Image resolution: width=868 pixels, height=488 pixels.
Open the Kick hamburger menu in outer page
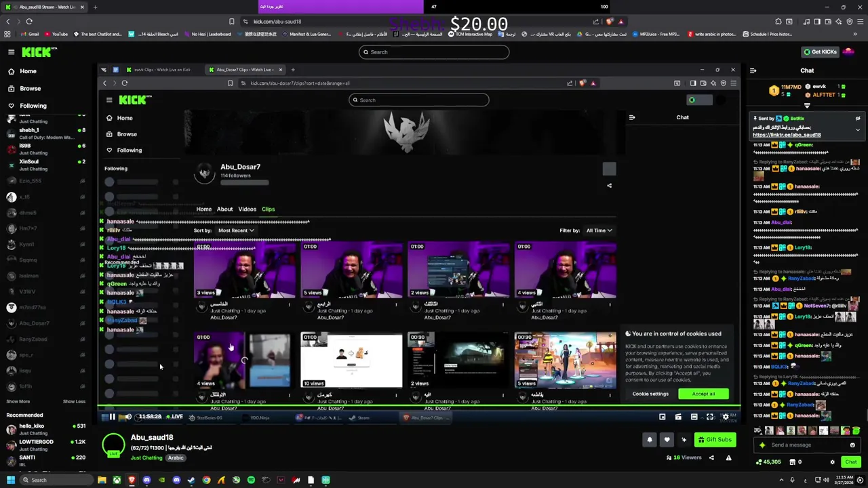[x=11, y=52]
